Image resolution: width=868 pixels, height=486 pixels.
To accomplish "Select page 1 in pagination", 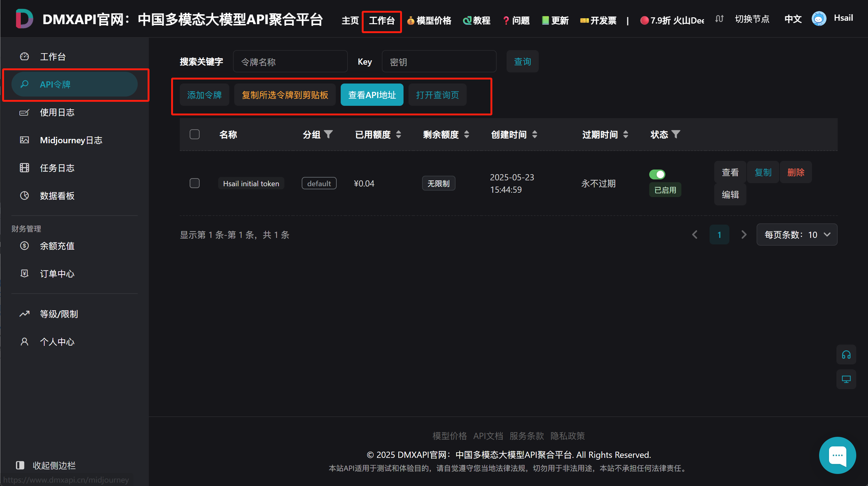I will [x=719, y=234].
